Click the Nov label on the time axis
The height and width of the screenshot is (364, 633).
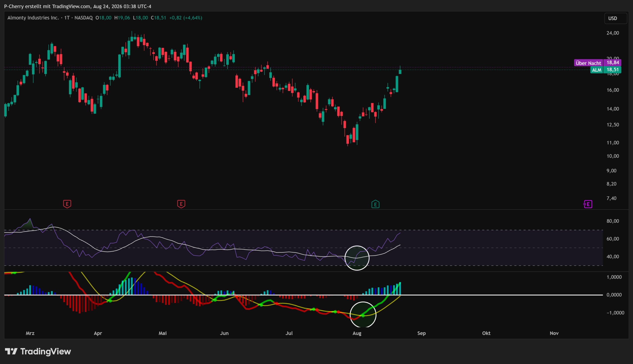pos(554,333)
